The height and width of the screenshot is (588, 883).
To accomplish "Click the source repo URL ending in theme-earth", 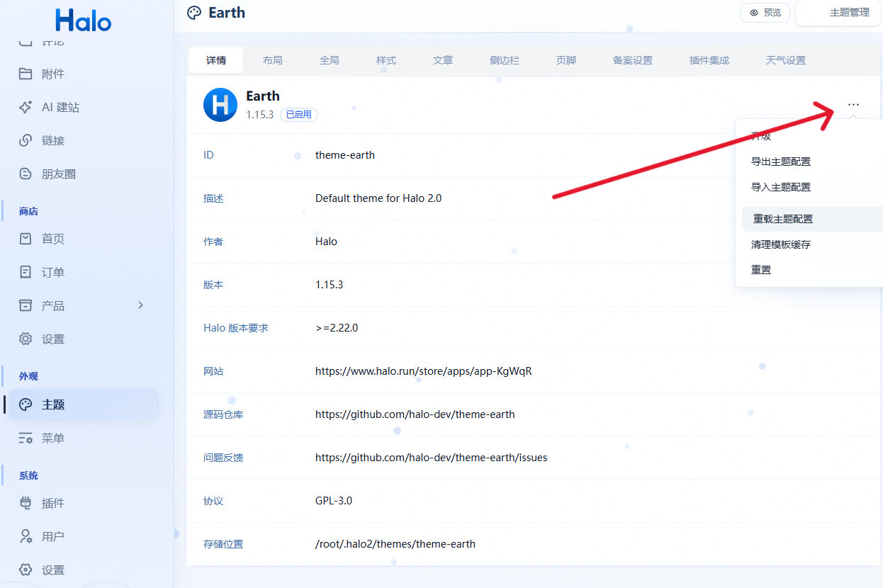I will pos(415,414).
